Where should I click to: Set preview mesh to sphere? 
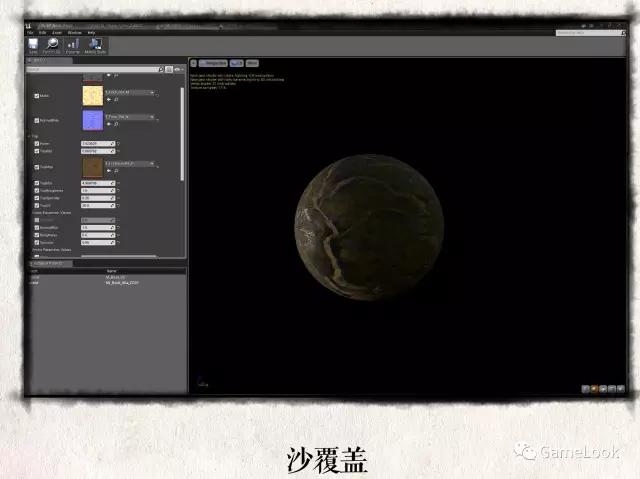[x=594, y=389]
